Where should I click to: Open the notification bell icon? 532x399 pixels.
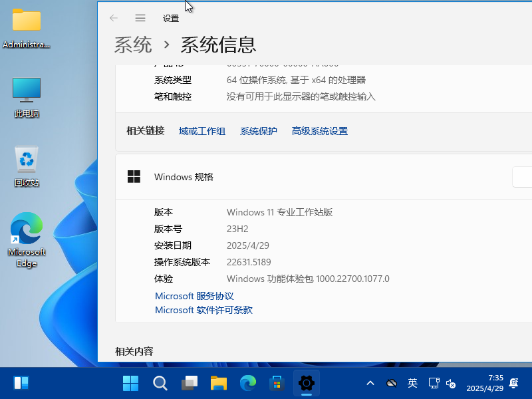point(513,383)
